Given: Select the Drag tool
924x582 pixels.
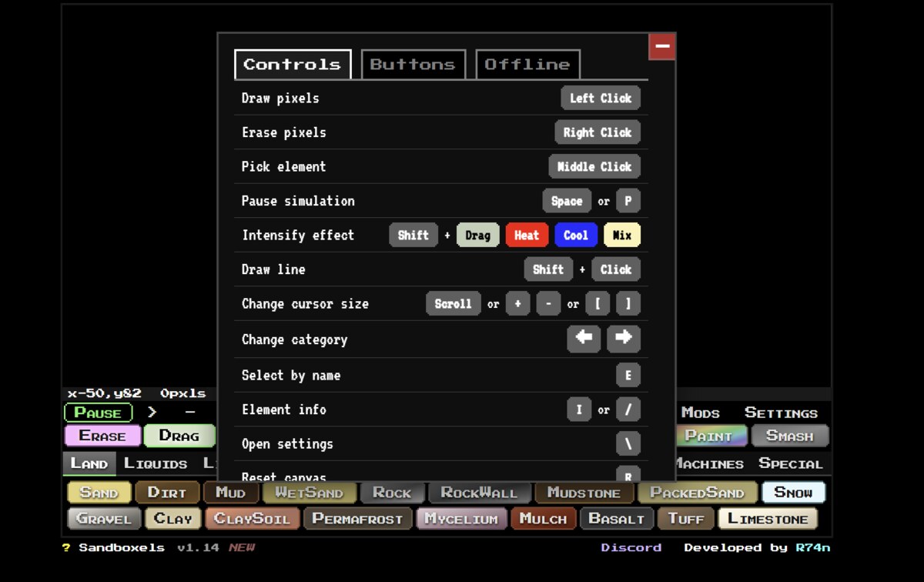Looking at the screenshot, I should 179,436.
